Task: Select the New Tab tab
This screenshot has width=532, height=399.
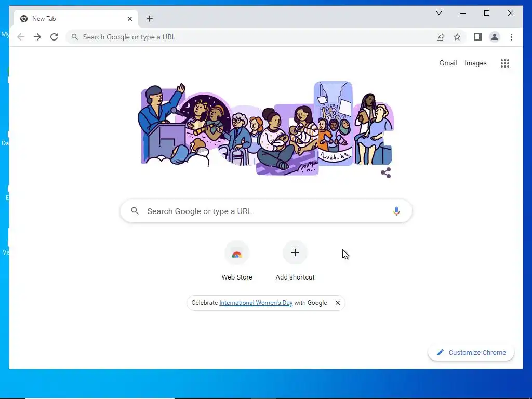Action: [76, 19]
